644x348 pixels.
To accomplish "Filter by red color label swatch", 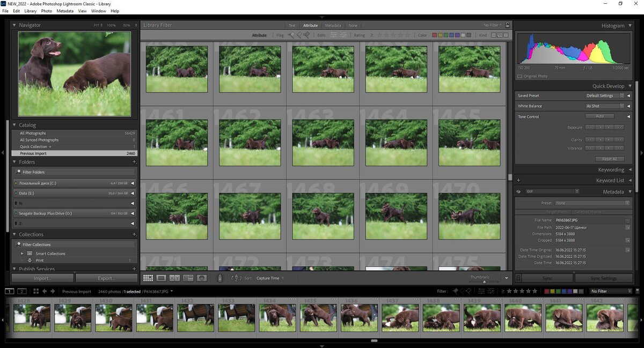I will pyautogui.click(x=435, y=35).
